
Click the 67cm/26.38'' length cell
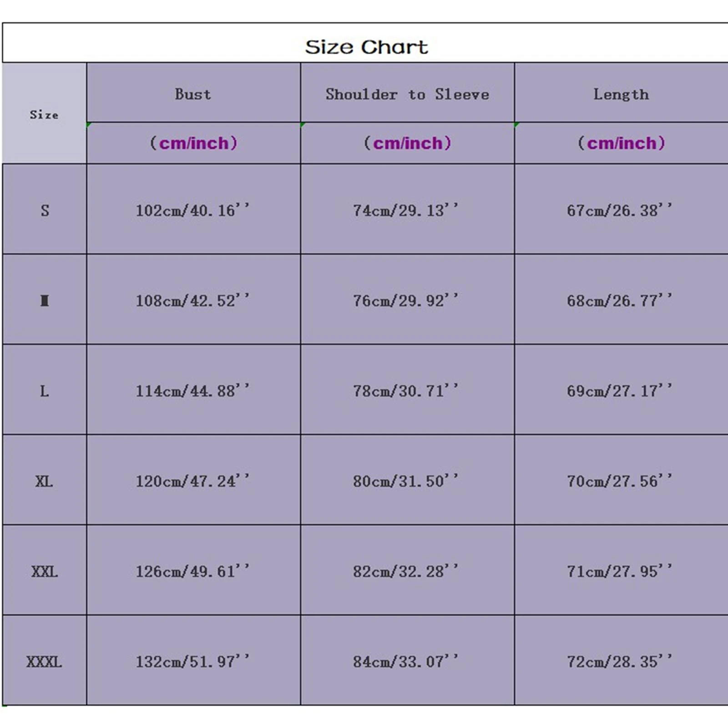tap(619, 210)
